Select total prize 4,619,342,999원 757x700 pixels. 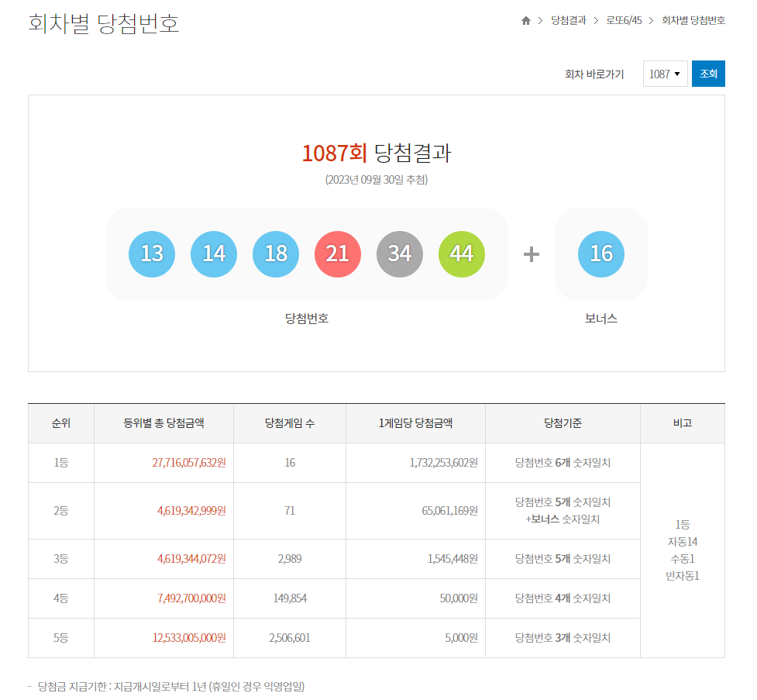pos(191,511)
